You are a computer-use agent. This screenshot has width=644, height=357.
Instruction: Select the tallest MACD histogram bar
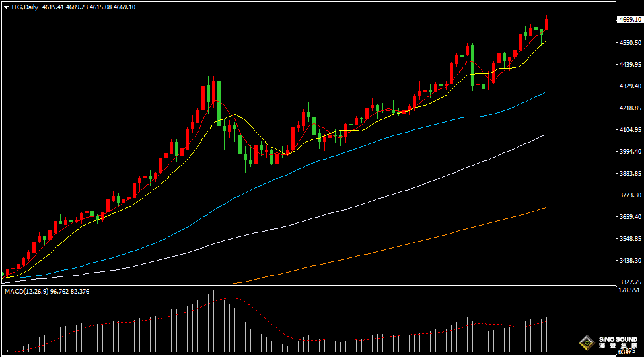coord(213,321)
